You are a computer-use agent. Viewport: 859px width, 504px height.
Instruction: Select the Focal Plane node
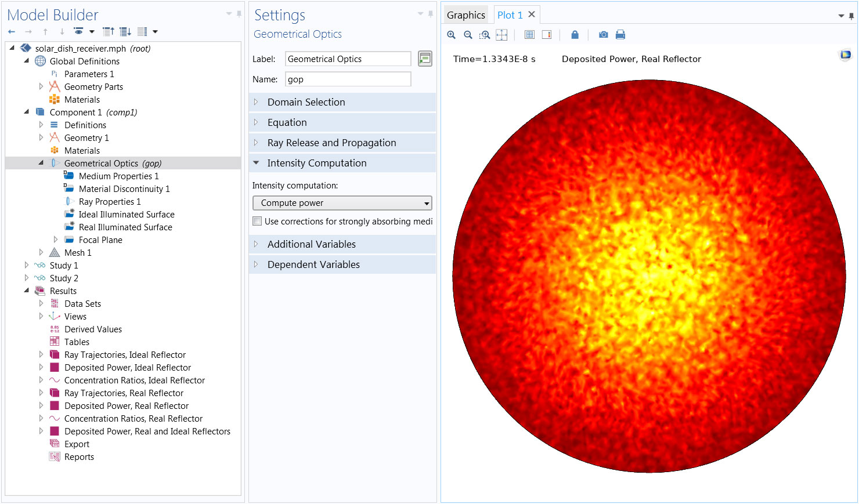point(100,240)
